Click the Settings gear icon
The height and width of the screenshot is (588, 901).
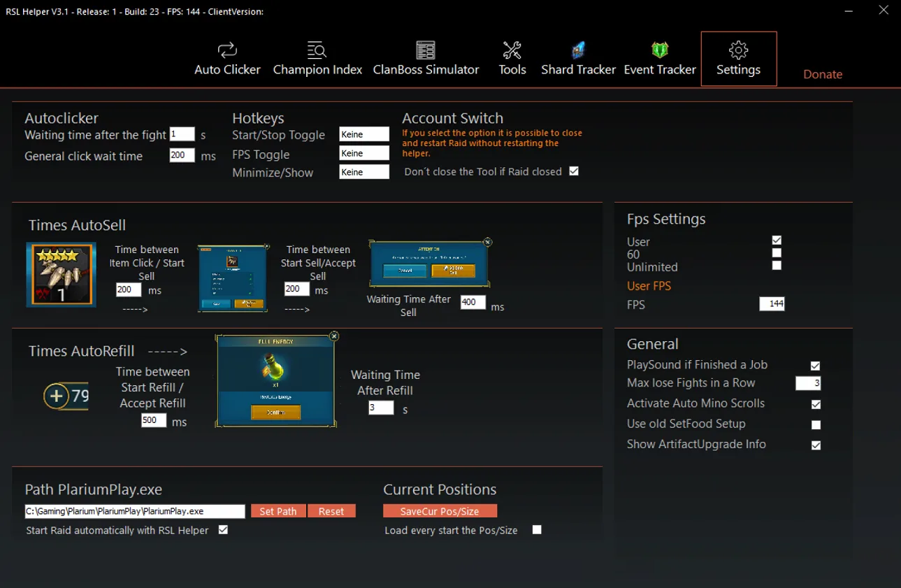738,50
